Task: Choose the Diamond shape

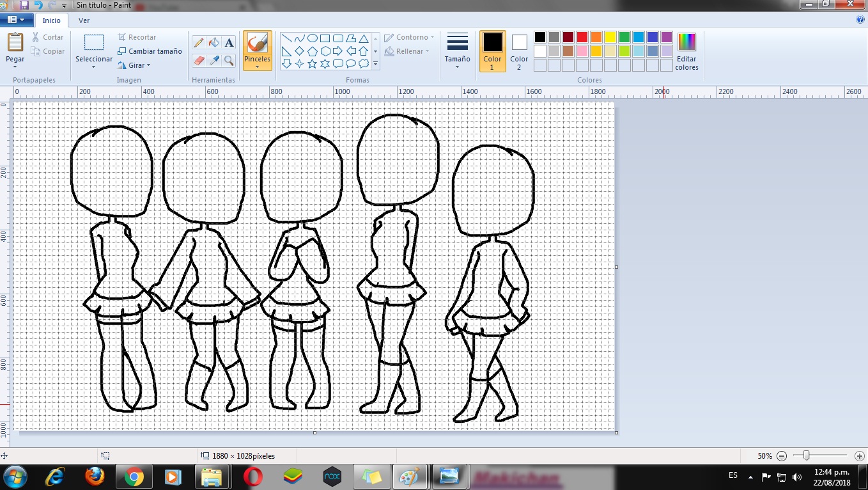Action: click(300, 51)
